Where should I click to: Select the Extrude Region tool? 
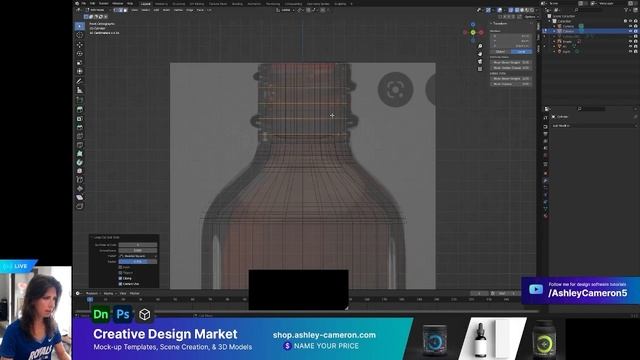coord(80,109)
